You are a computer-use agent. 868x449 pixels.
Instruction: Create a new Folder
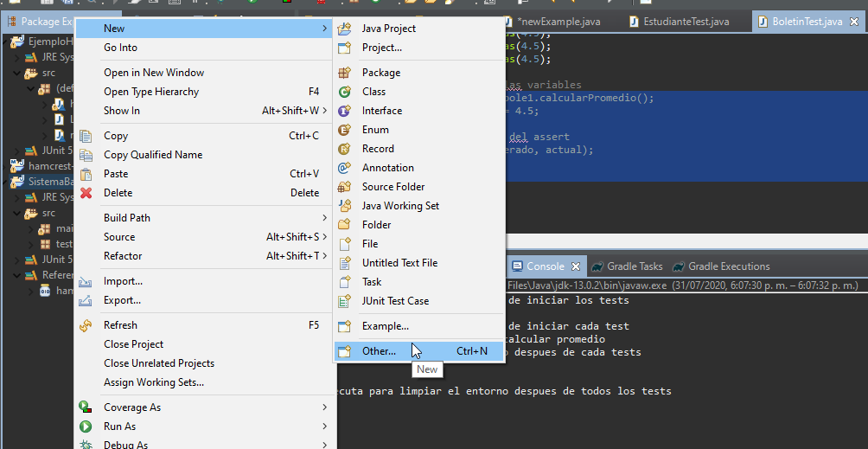[418, 225]
